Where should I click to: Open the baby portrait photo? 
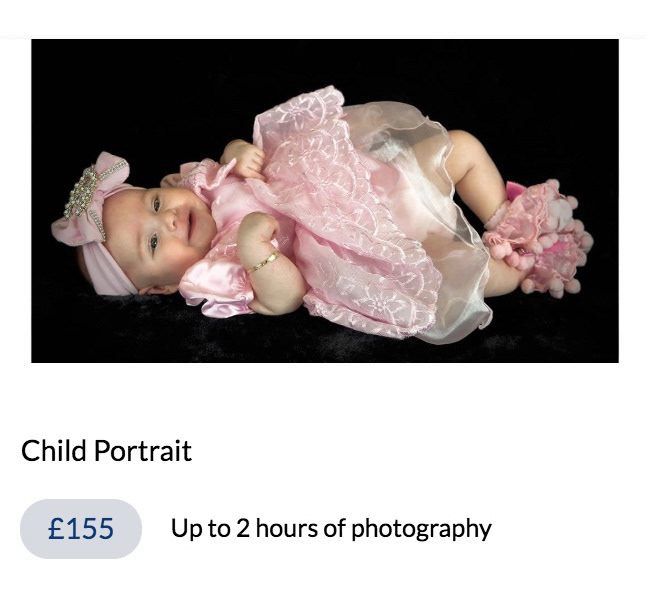[x=325, y=201]
